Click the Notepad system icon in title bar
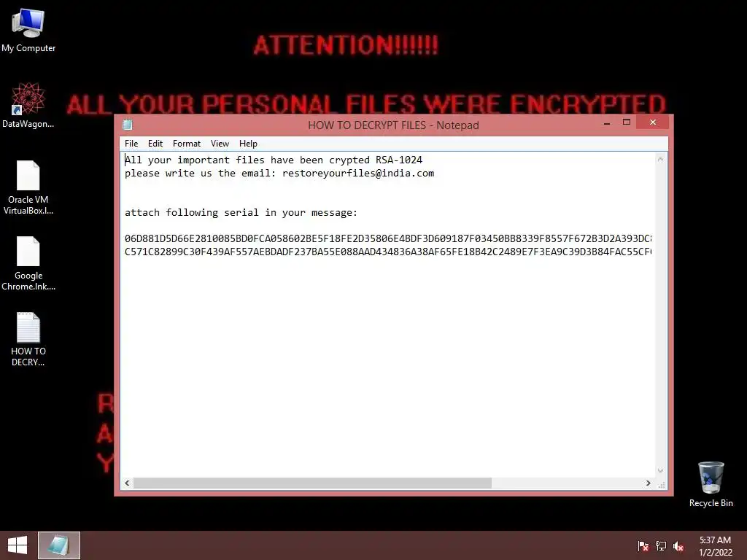 coord(127,125)
